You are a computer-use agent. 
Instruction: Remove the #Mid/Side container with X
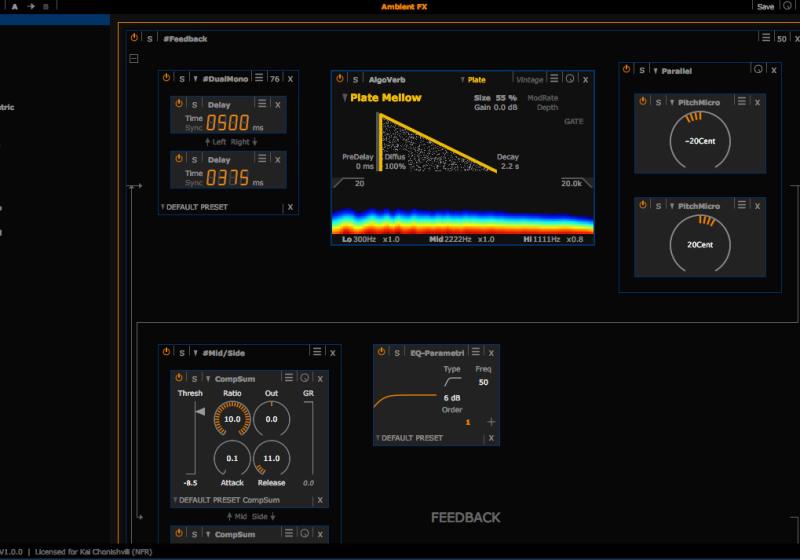333,352
